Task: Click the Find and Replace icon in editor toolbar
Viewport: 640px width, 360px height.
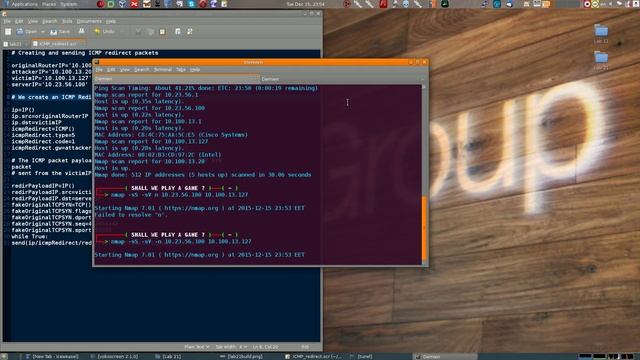Action: click(x=190, y=31)
